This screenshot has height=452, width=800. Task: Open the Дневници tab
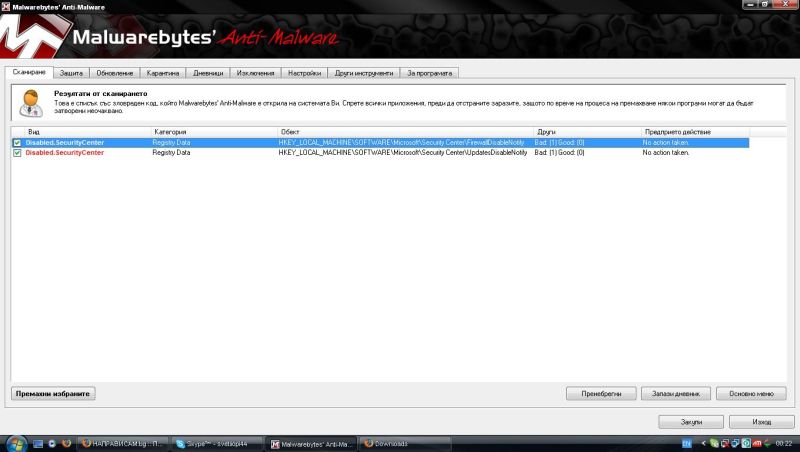[x=208, y=73]
